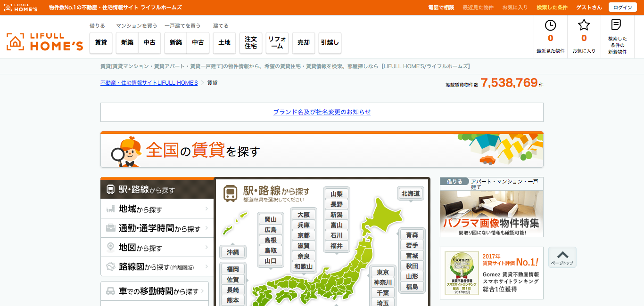Select 京都 prefecture button
This screenshot has height=306, width=644.
coord(304,235)
